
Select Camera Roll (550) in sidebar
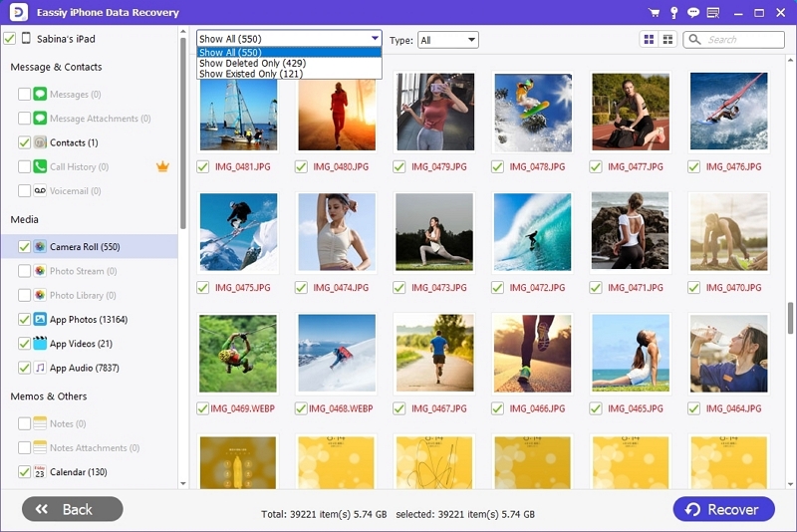point(85,246)
